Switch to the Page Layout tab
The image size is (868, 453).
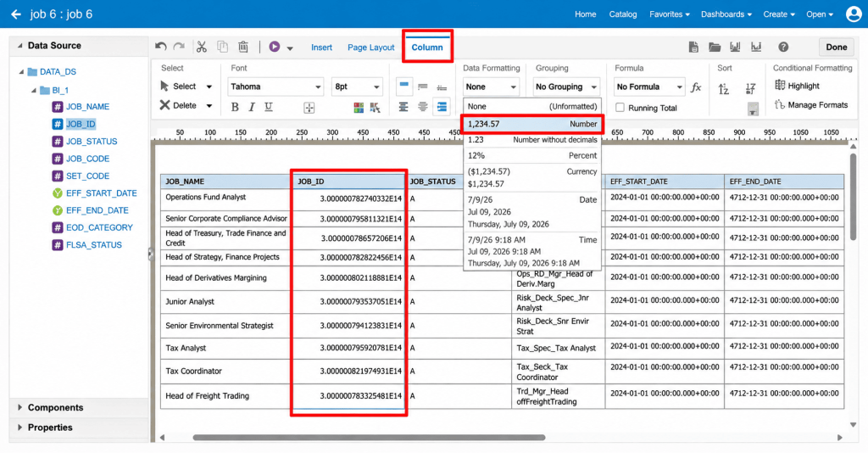[371, 47]
